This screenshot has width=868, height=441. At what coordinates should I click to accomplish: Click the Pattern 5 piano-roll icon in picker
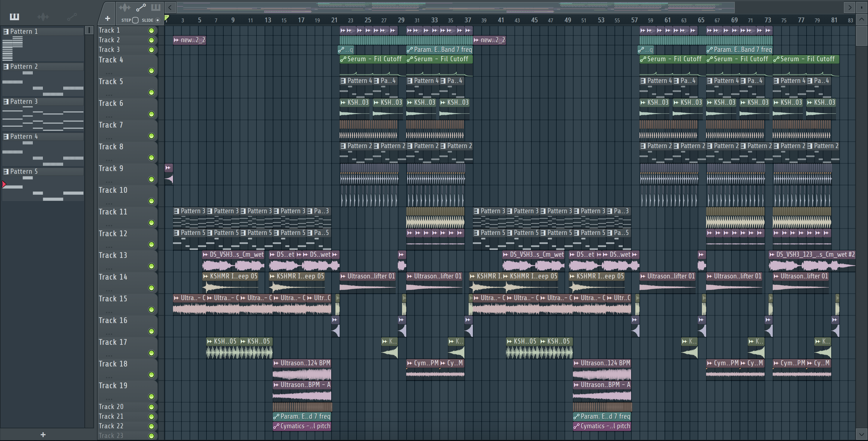click(x=6, y=172)
